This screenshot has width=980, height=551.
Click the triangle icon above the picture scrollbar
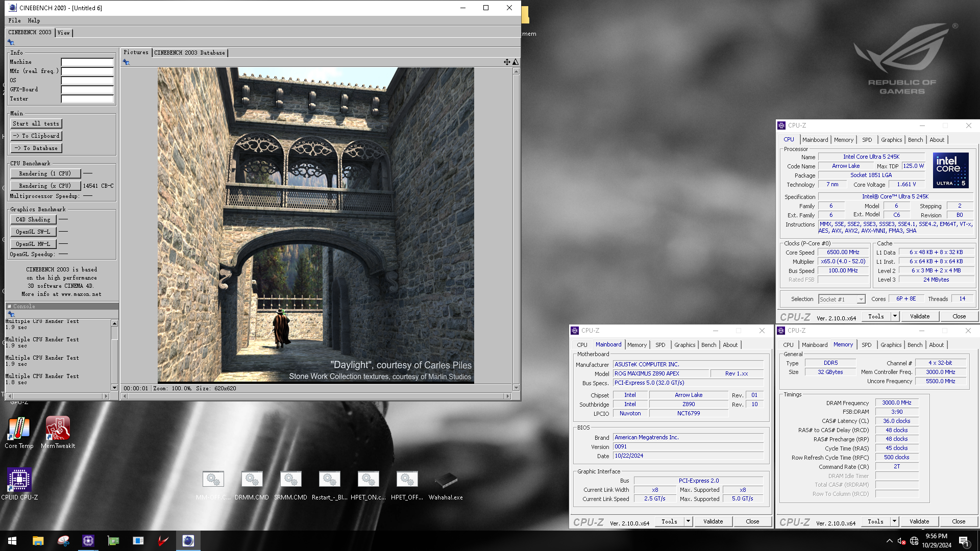[516, 62]
